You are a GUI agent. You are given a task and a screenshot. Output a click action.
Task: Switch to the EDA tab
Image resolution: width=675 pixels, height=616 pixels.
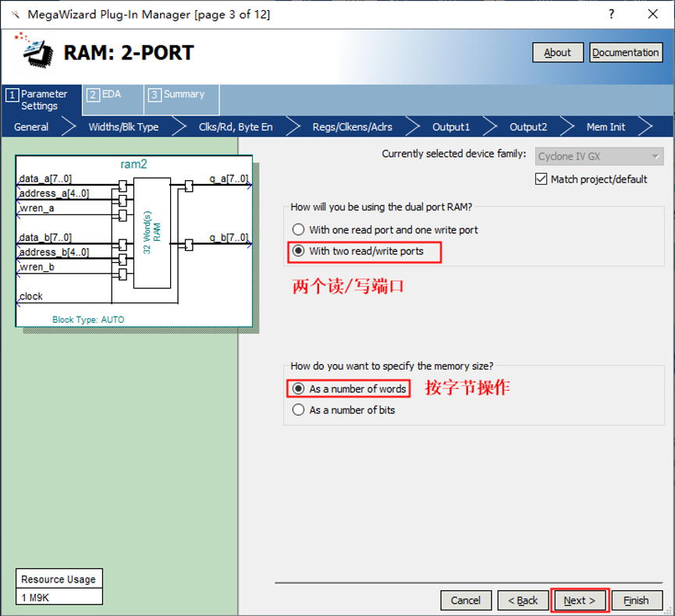[112, 94]
